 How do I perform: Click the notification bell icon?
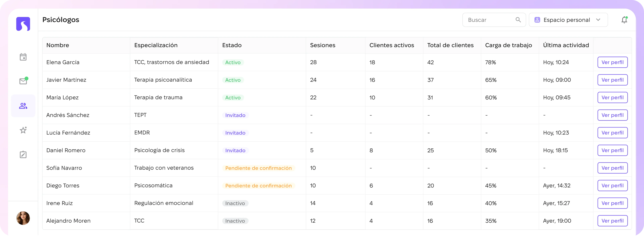tap(624, 20)
